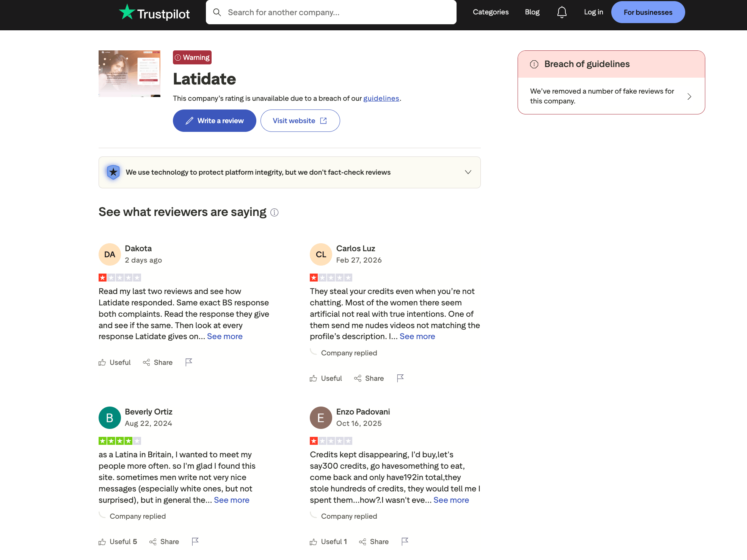Click the For businesses button
747x560 pixels.
pyautogui.click(x=648, y=12)
